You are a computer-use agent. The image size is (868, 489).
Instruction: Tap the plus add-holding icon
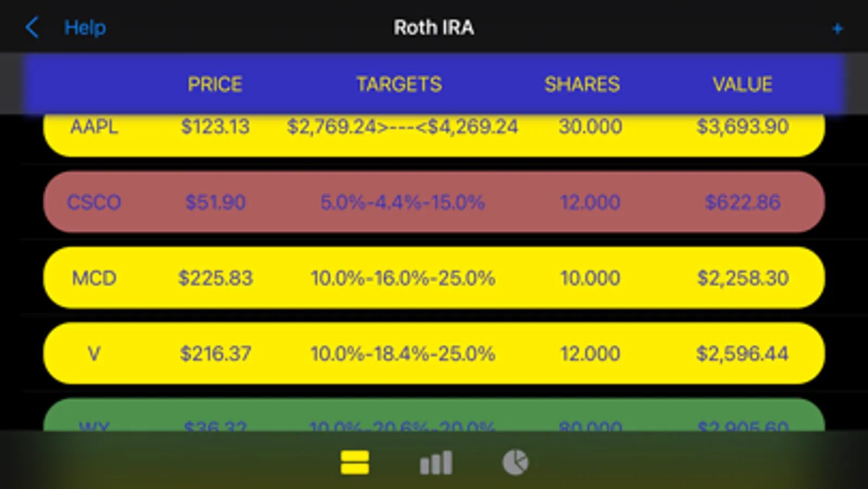pyautogui.click(x=837, y=28)
